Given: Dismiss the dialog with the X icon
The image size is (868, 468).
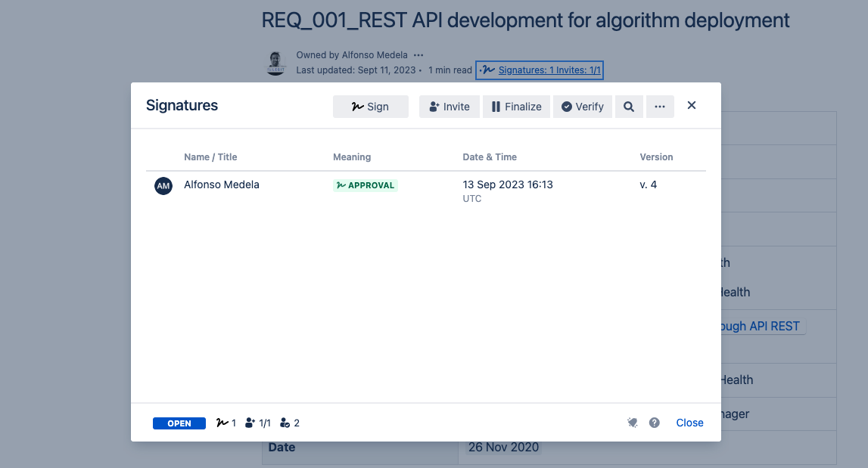Looking at the screenshot, I should click(x=691, y=106).
